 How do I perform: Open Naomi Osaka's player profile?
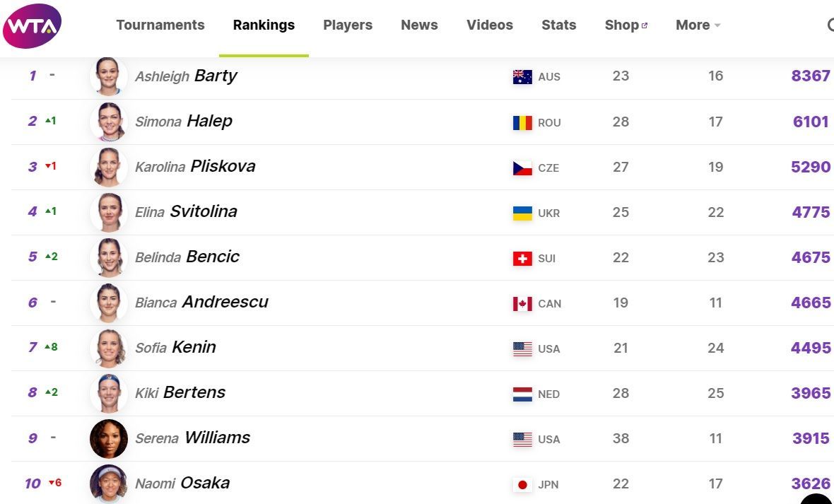[182, 484]
